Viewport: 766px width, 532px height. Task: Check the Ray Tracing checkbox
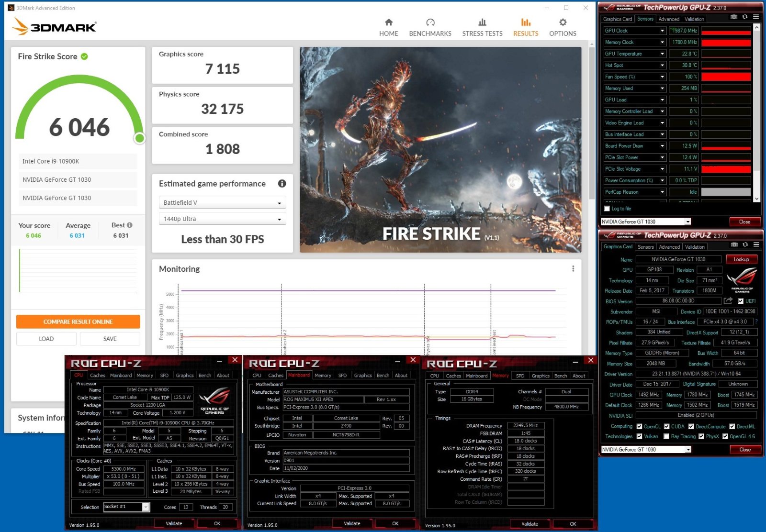(666, 436)
